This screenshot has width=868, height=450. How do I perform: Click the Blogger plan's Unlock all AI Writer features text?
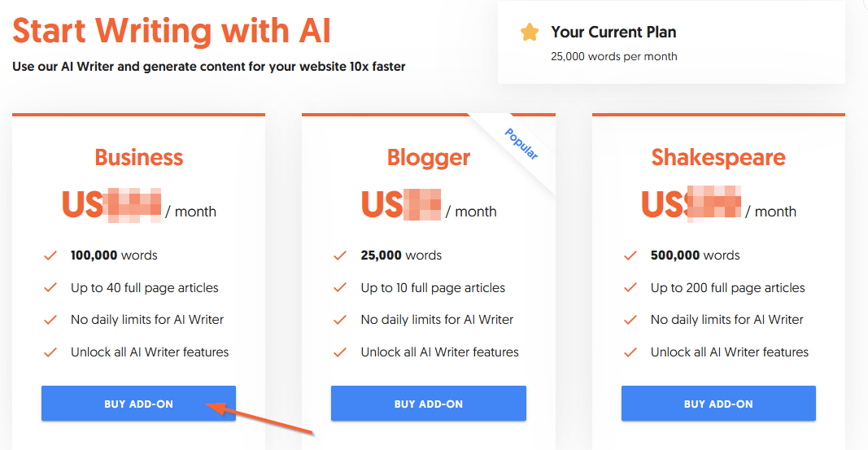(439, 352)
